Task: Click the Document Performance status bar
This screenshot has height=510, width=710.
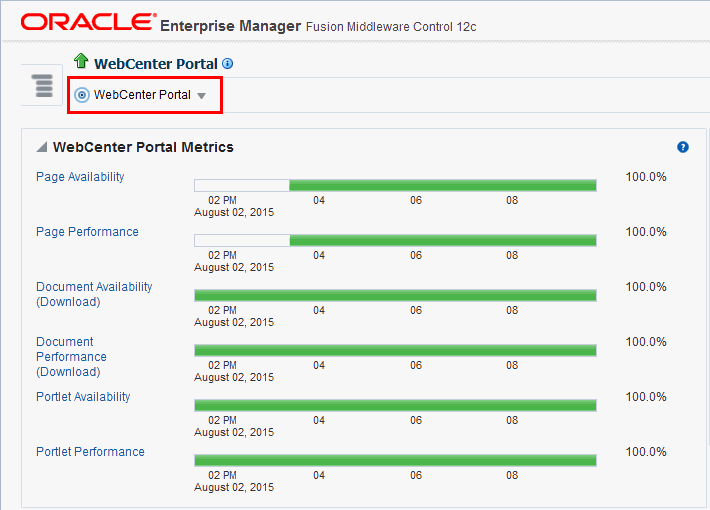Action: [395, 350]
